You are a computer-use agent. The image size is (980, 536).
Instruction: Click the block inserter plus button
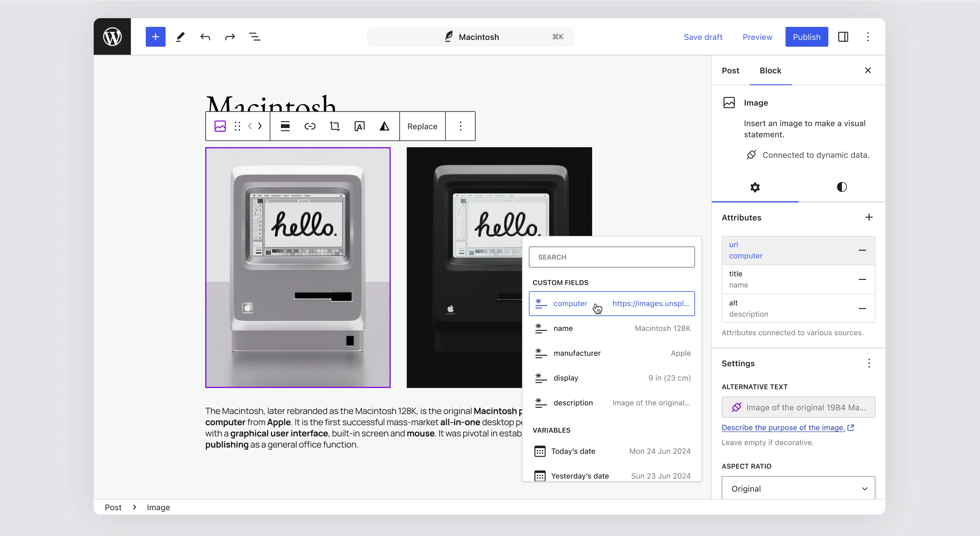click(x=155, y=37)
